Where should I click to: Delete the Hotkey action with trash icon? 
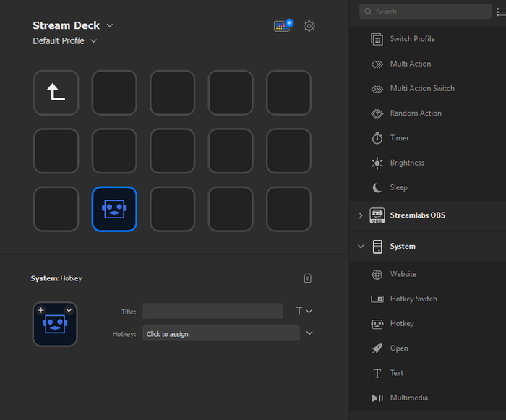point(307,278)
